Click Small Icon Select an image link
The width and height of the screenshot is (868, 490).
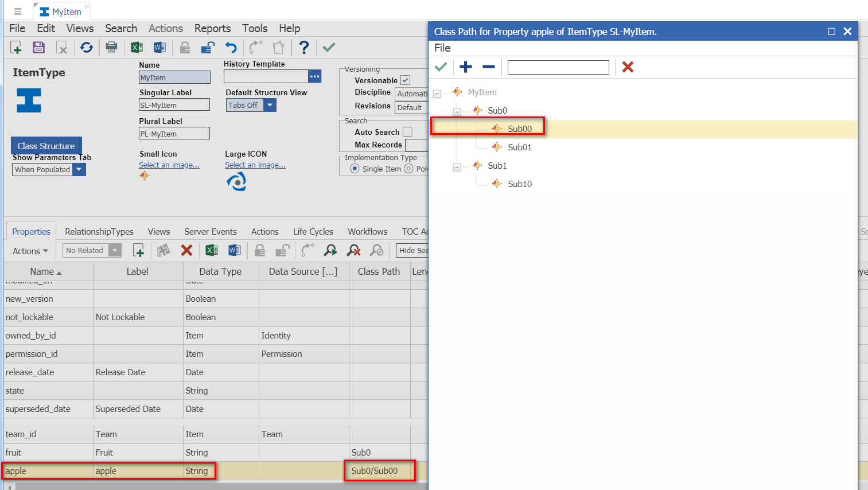pyautogui.click(x=169, y=165)
